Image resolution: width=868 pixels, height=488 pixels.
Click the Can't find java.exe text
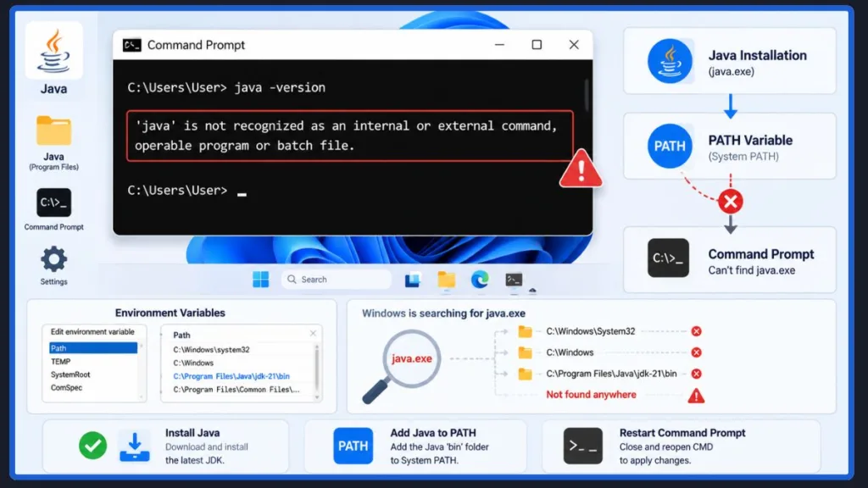tap(751, 270)
